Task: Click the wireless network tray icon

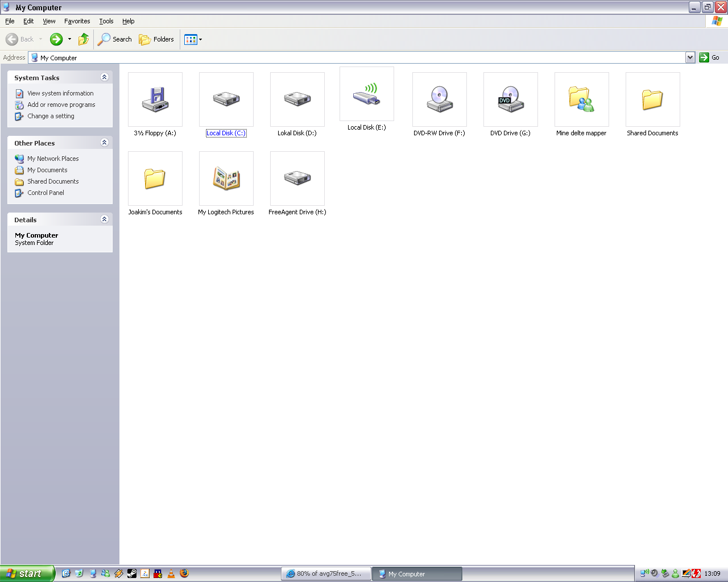Action: click(644, 573)
